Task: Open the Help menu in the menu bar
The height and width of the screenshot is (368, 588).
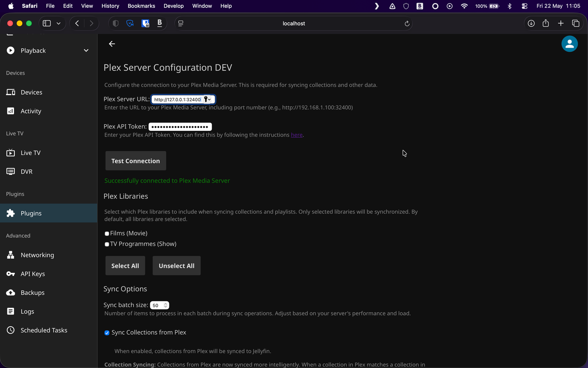Action: click(x=226, y=6)
